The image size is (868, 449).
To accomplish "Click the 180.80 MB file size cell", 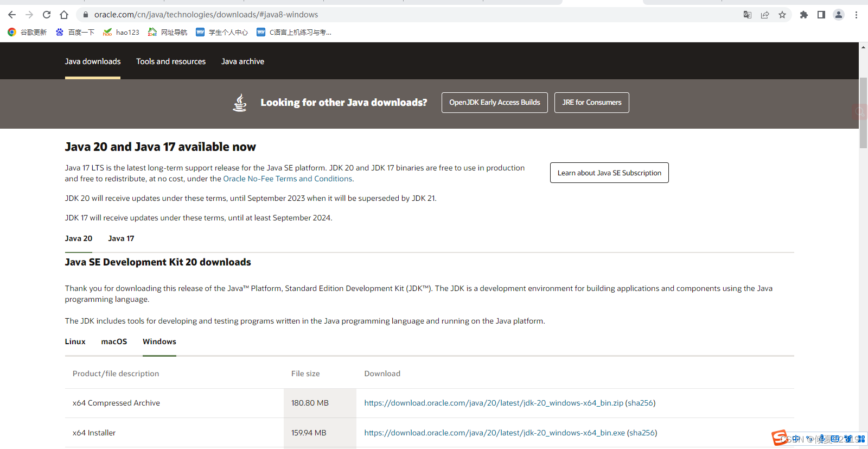I will [x=320, y=403].
